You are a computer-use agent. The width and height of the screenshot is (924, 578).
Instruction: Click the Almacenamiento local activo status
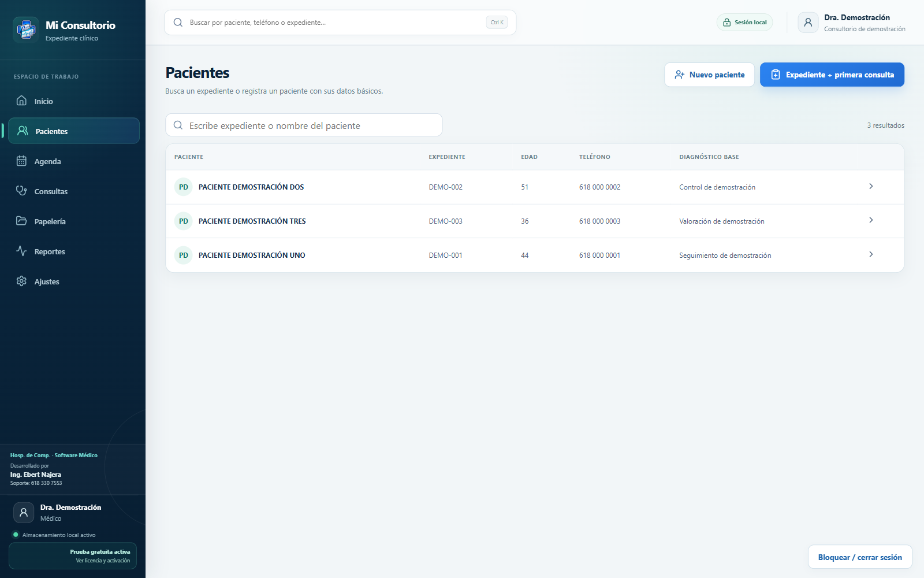54,535
